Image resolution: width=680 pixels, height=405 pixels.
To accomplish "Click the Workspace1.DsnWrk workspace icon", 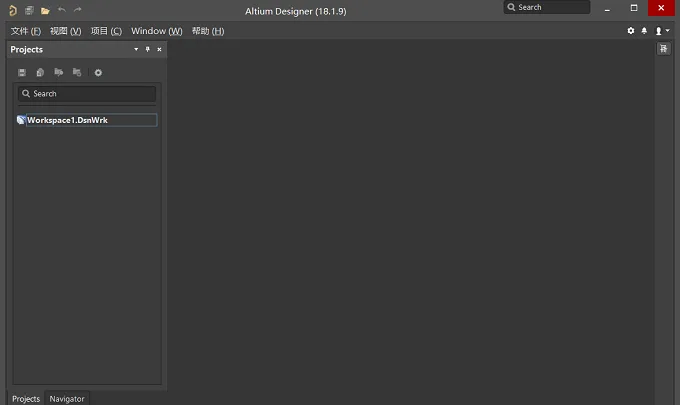I will click(21, 120).
